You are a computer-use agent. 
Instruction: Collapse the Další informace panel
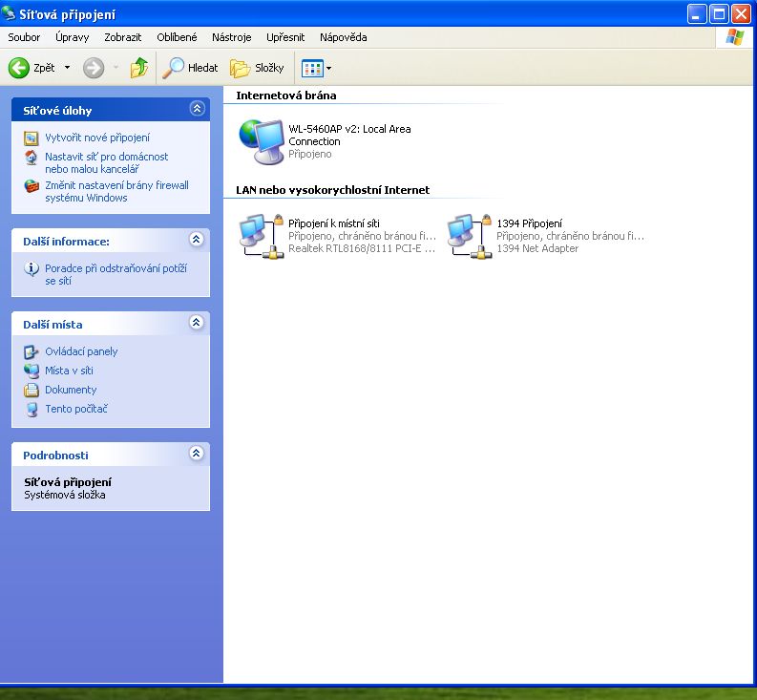coord(197,240)
